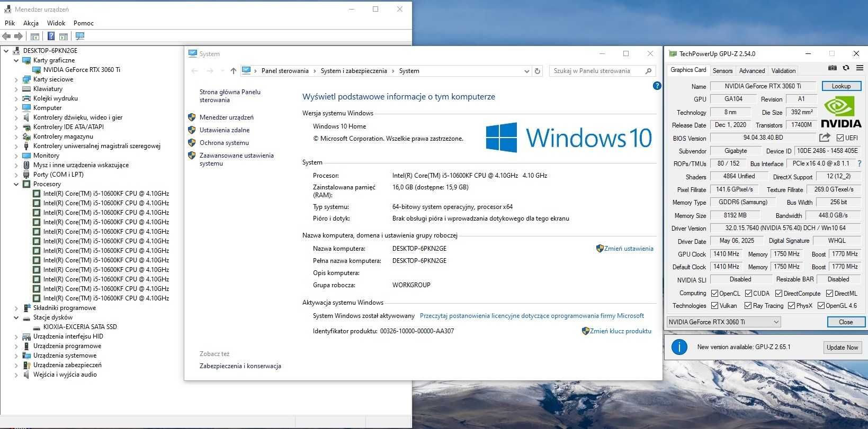Expand the Urządzenia systemowe node
Screen dimensions: 868x429
(16, 355)
